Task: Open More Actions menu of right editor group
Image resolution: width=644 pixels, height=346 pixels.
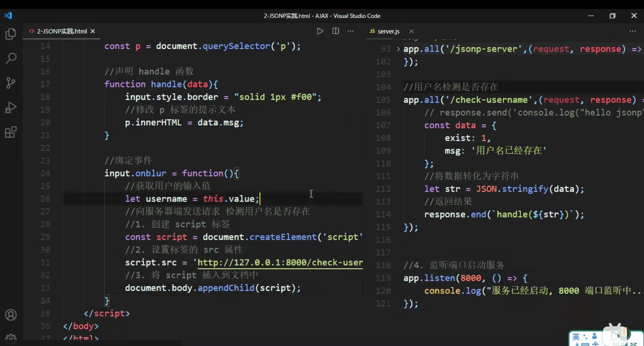Action: [633, 31]
